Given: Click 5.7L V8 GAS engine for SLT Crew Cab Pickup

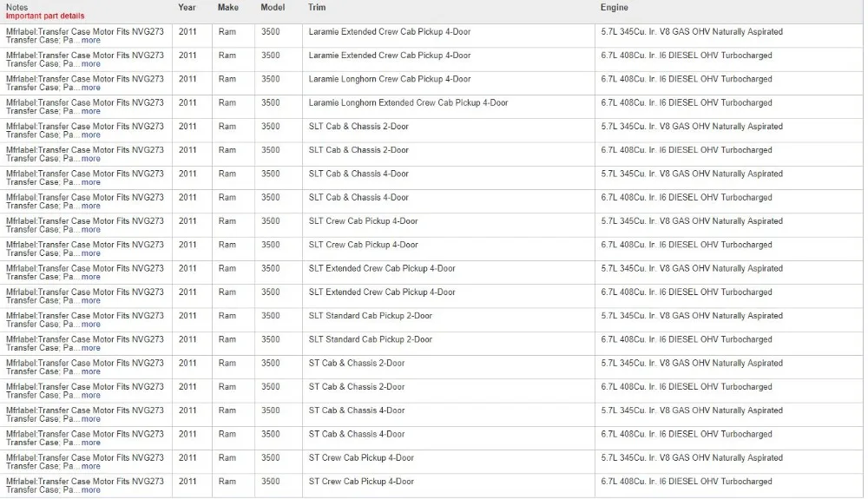Looking at the screenshot, I should (x=692, y=221).
